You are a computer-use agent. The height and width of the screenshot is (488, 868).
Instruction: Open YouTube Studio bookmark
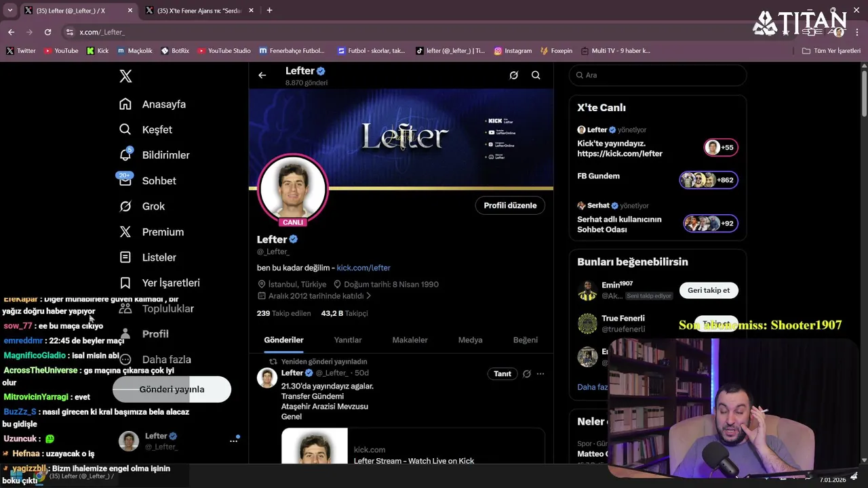224,51
